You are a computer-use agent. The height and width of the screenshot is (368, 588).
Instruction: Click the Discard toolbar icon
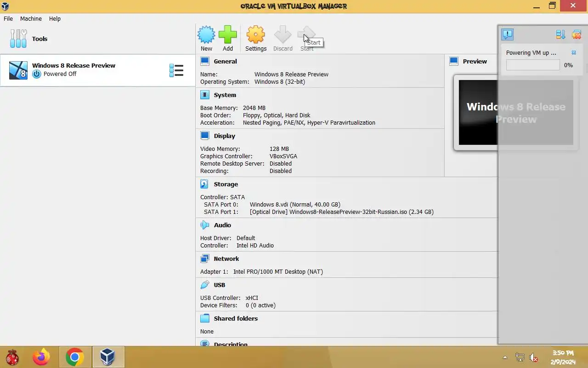[x=283, y=34]
